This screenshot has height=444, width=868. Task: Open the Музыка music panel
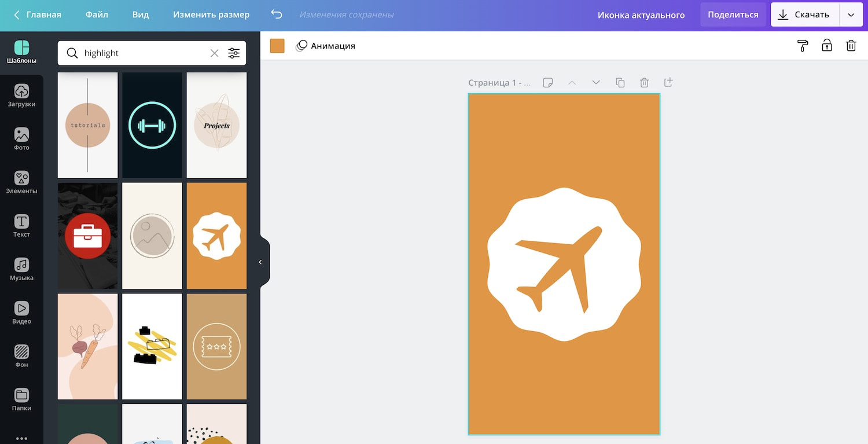click(21, 270)
